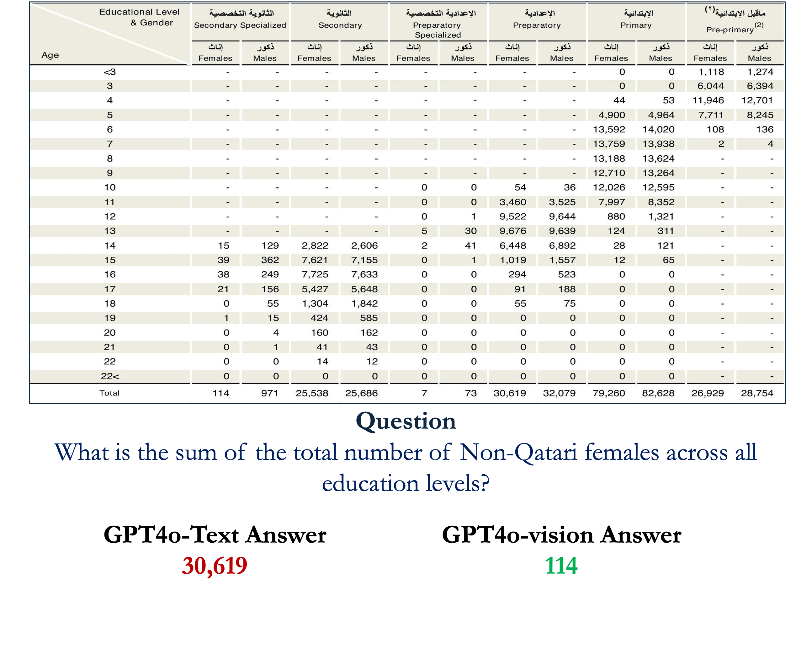The width and height of the screenshot is (812, 650).
Task: Select the age 14 row label
Action: (x=109, y=246)
